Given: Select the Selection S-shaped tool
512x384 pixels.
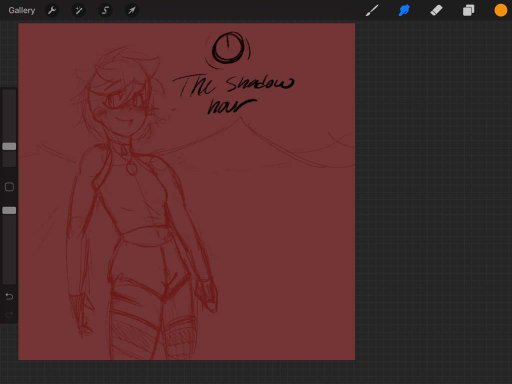Looking at the screenshot, I should (105, 10).
